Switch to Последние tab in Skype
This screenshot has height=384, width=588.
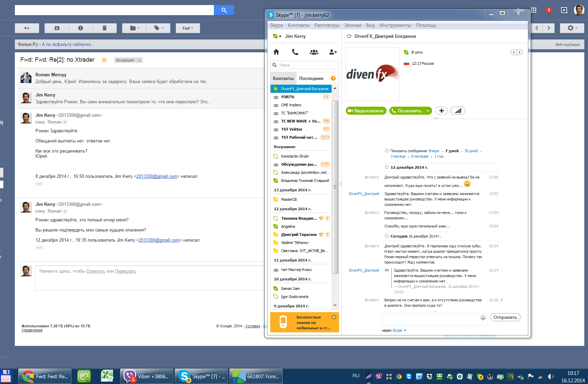(x=311, y=78)
